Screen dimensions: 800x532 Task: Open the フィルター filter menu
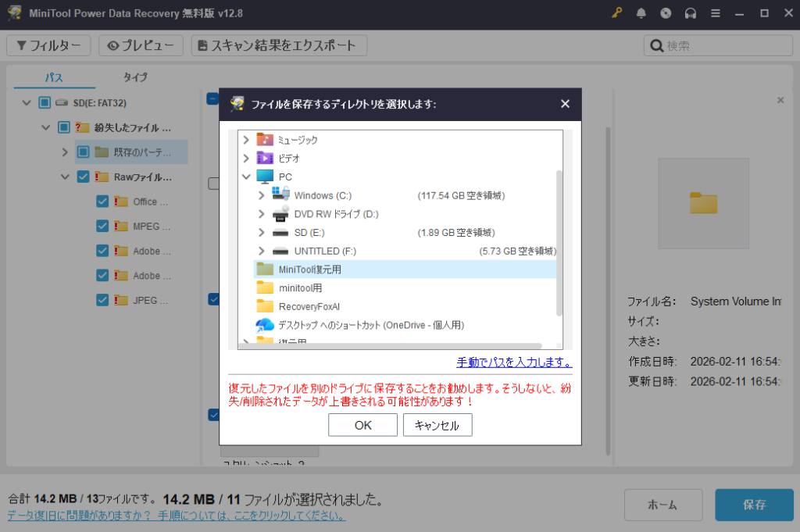[x=48, y=46]
